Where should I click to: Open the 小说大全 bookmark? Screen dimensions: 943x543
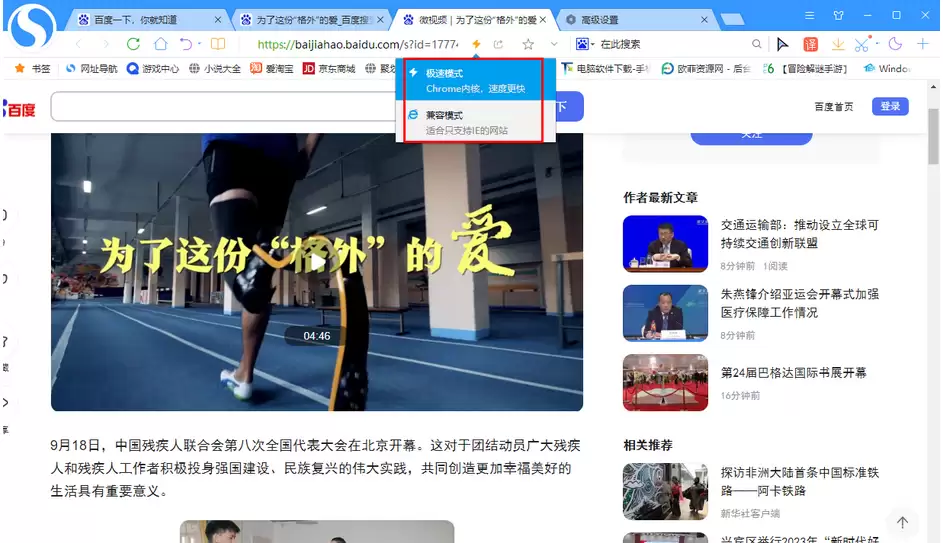click(215, 69)
